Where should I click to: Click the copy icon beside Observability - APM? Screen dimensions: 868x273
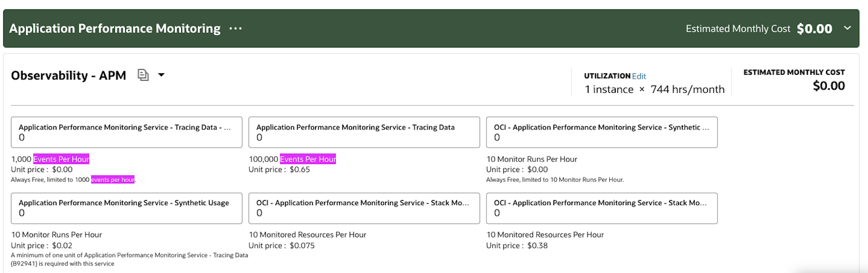click(x=143, y=75)
